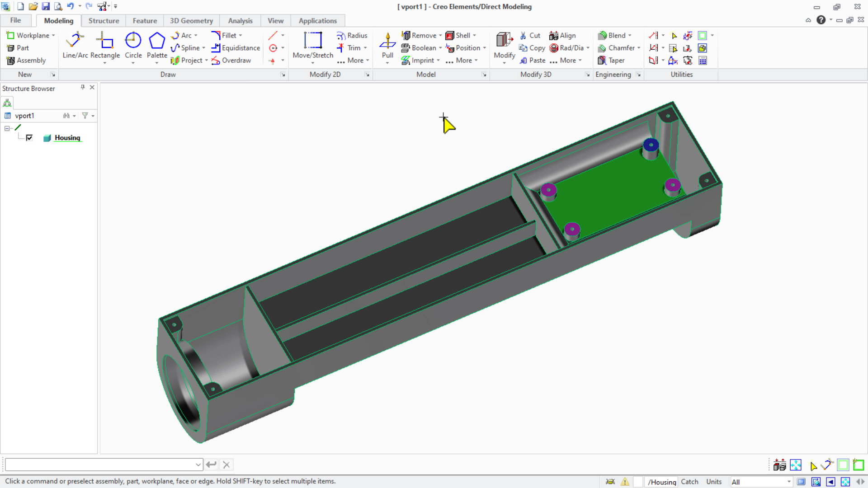Image resolution: width=868 pixels, height=488 pixels.
Task: Open the All selection filter combo box
Action: (x=761, y=482)
